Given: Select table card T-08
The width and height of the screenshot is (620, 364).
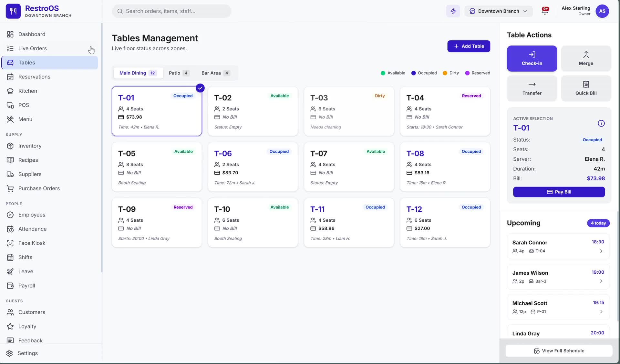Looking at the screenshot, I should (445, 167).
